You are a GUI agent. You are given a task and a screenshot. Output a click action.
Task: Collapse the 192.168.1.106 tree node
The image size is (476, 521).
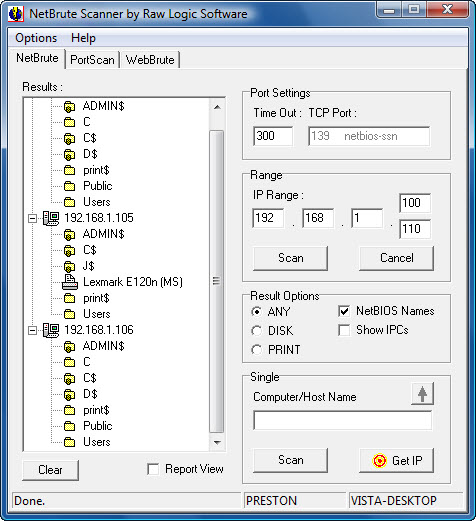pyautogui.click(x=32, y=331)
